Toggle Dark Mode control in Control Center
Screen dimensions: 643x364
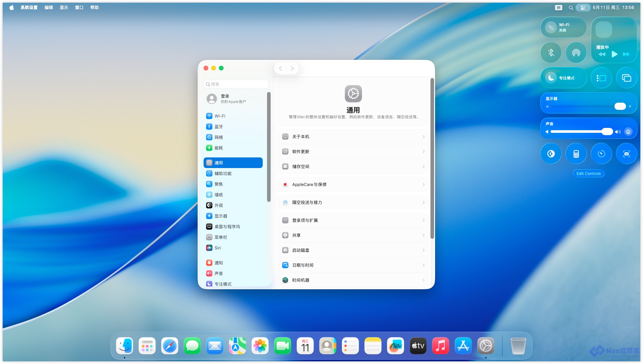[551, 154]
